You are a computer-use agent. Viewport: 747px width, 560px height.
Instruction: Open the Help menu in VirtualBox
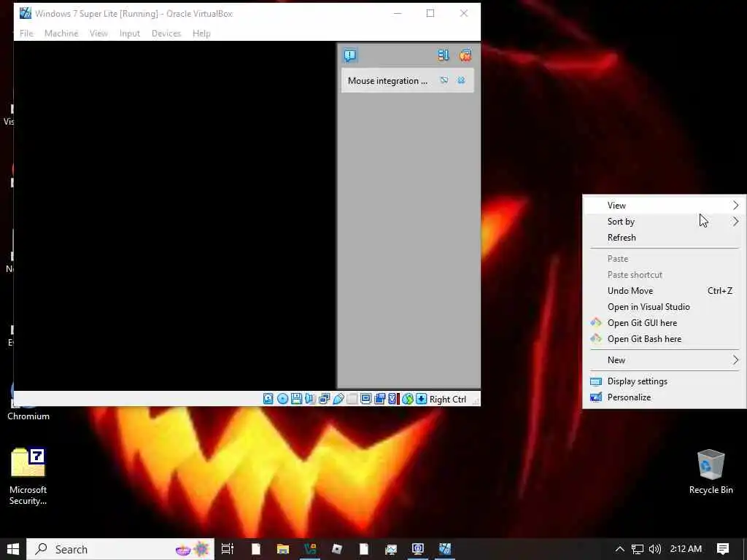pyautogui.click(x=201, y=34)
